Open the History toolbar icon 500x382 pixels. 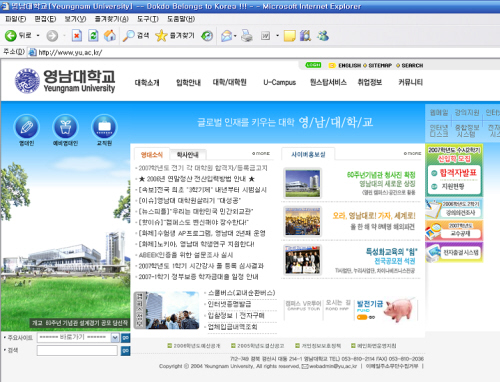click(207, 36)
